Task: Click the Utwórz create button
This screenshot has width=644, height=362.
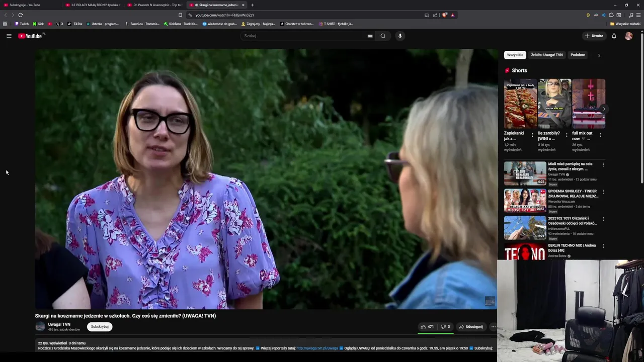Action: coord(594,36)
